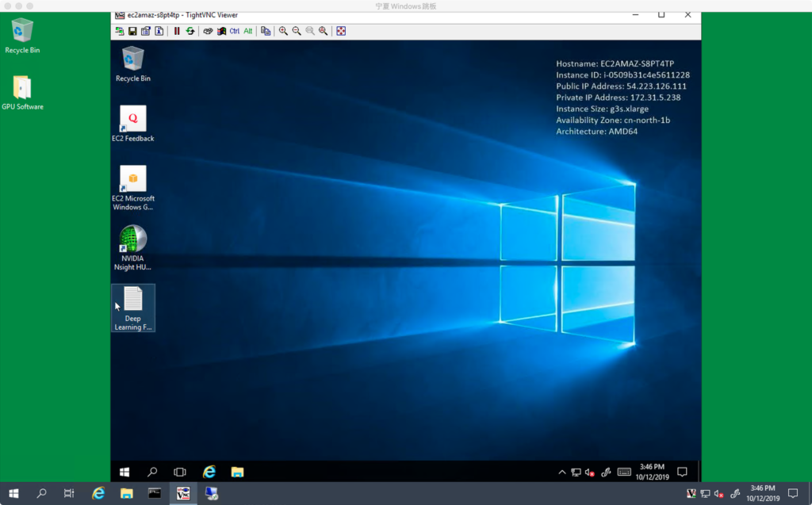Select the NVIDIA Nsight desktop shortcut
The width and height of the screenshot is (812, 505).
point(133,247)
